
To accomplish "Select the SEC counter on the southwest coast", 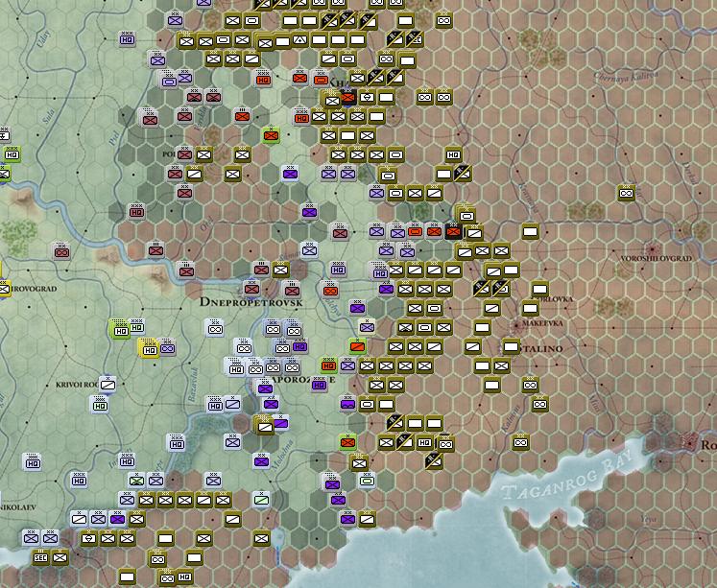I will (x=40, y=557).
